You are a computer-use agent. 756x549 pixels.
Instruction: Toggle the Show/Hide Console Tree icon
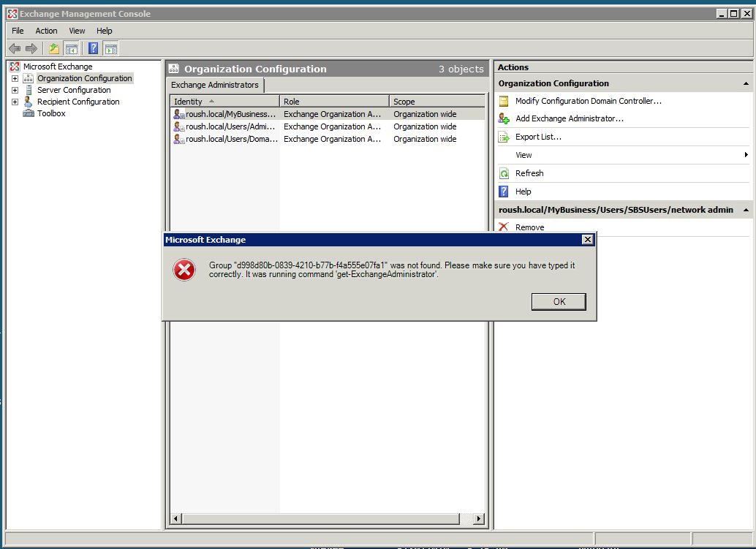click(x=72, y=49)
